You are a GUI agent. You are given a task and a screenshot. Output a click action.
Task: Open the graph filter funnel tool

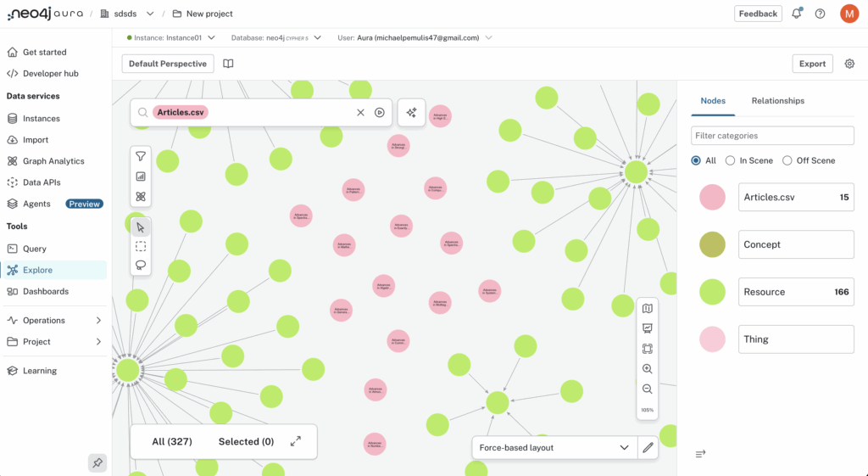pos(141,156)
